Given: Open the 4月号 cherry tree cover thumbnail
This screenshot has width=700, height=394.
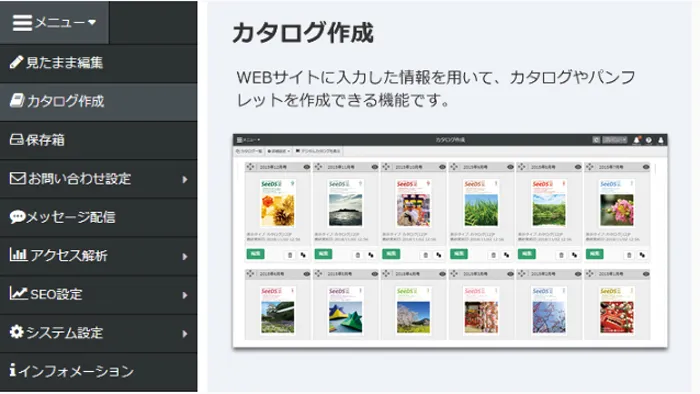Looking at the screenshot, I should tap(413, 311).
